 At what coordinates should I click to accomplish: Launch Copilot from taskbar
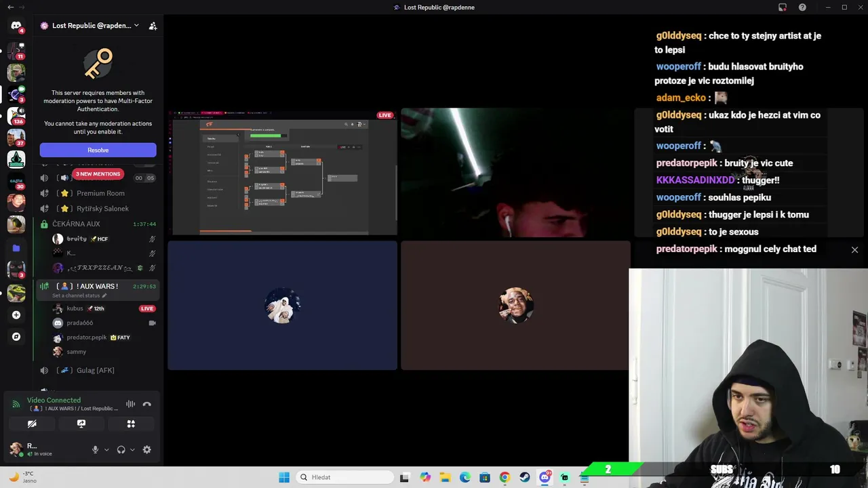point(425,477)
